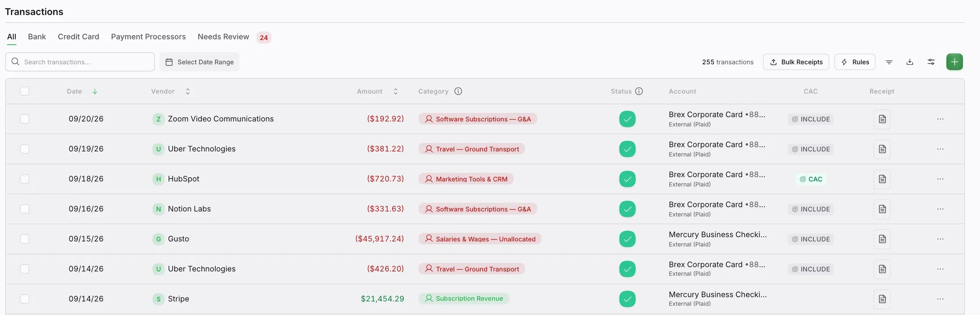Click the 24 needs-review count badge
This screenshot has height=315, width=980.
(x=264, y=38)
